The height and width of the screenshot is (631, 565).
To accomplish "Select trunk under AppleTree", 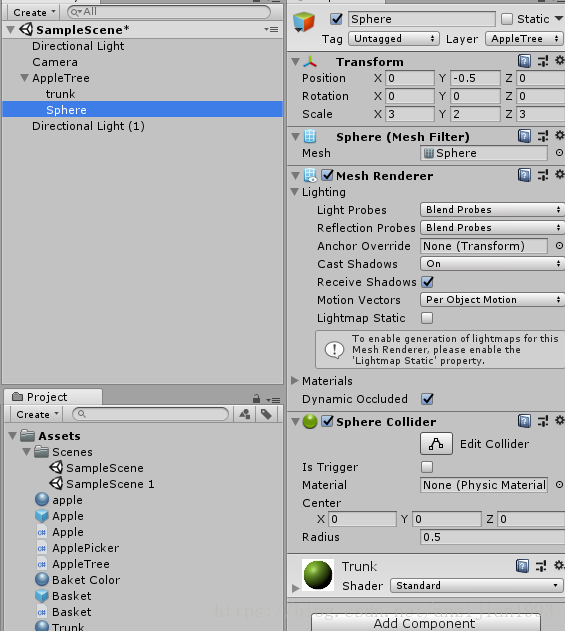I will (60, 94).
